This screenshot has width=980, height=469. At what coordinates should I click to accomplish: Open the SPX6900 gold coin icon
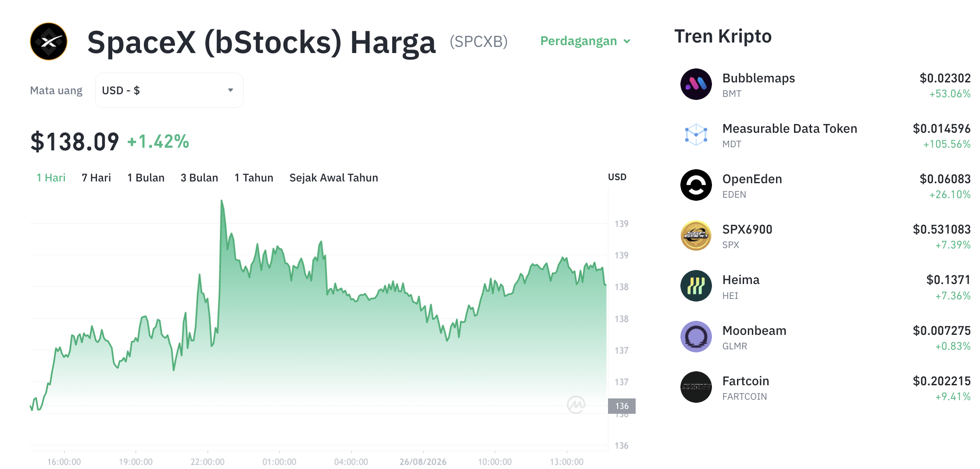tap(696, 235)
